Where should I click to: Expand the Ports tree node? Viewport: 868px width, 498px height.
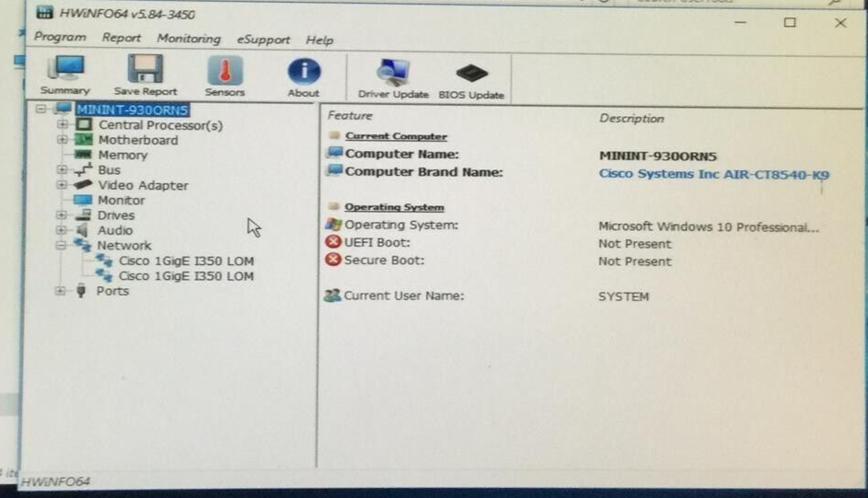coord(62,291)
